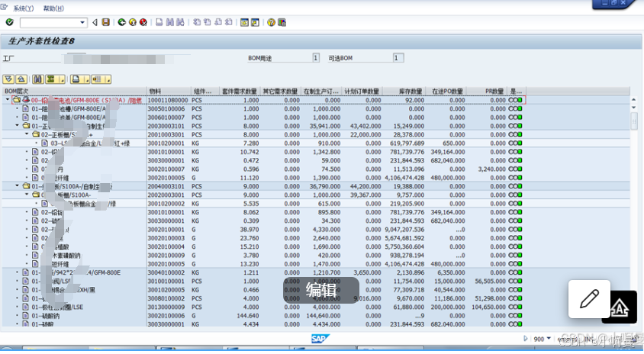Collapse the 02-正板栅 node for 20010003001
The height and width of the screenshot is (354, 644).
[x=27, y=134]
